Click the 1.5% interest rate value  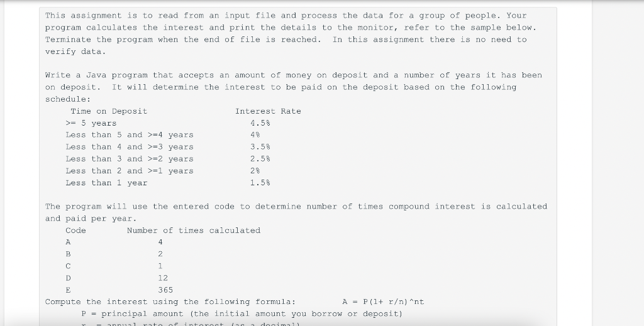tap(260, 183)
